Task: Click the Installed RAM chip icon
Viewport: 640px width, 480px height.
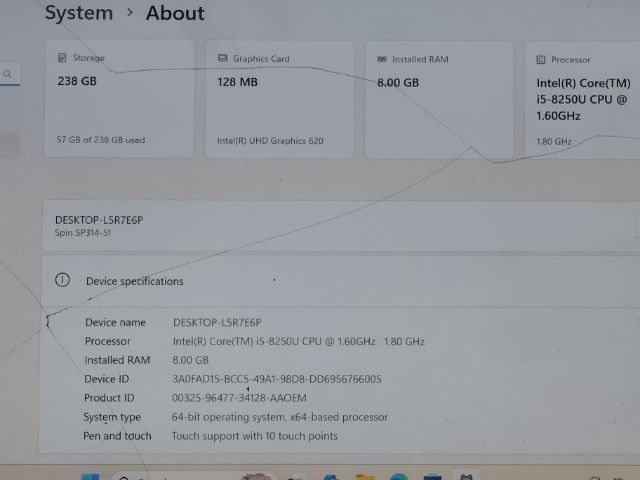Action: [382, 60]
